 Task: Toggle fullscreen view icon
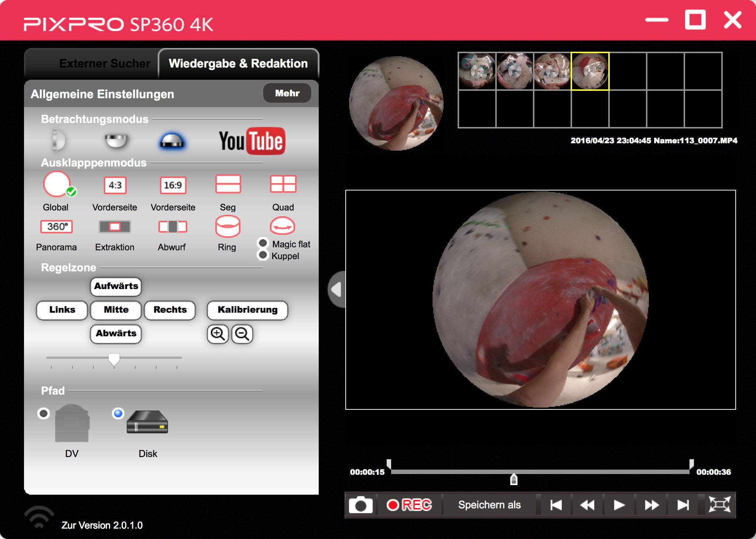tap(719, 505)
